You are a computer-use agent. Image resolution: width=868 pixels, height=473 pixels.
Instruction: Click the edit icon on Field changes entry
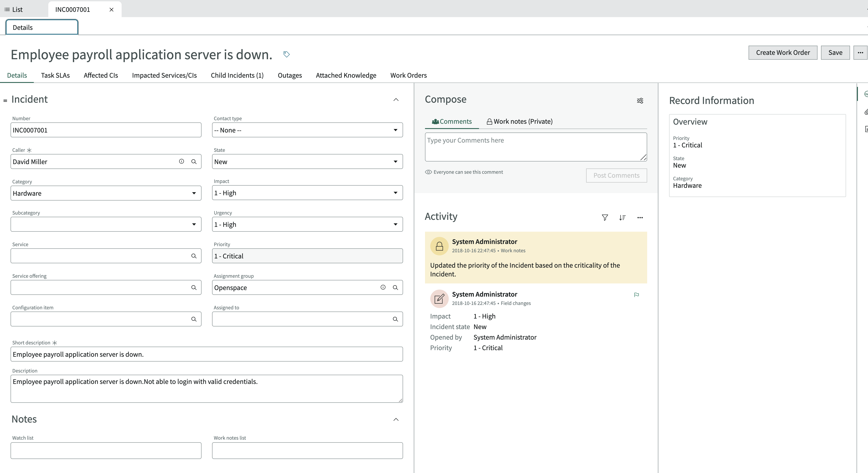pyautogui.click(x=439, y=299)
